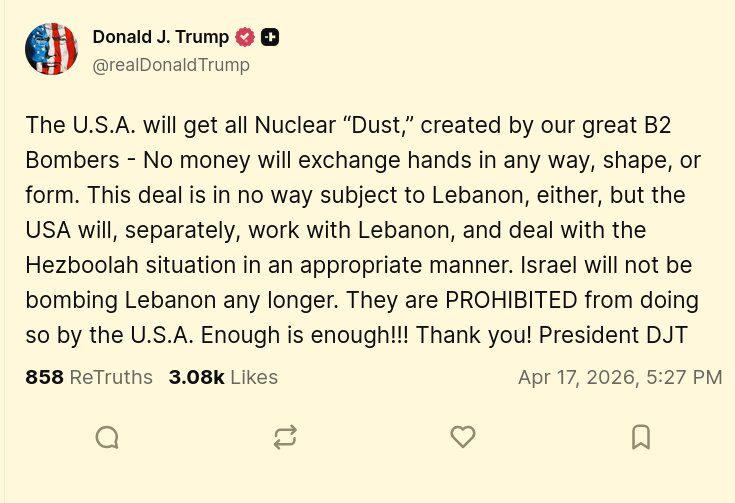Bookmark this post
Image resolution: width=735 pixels, height=503 pixels.
point(641,437)
